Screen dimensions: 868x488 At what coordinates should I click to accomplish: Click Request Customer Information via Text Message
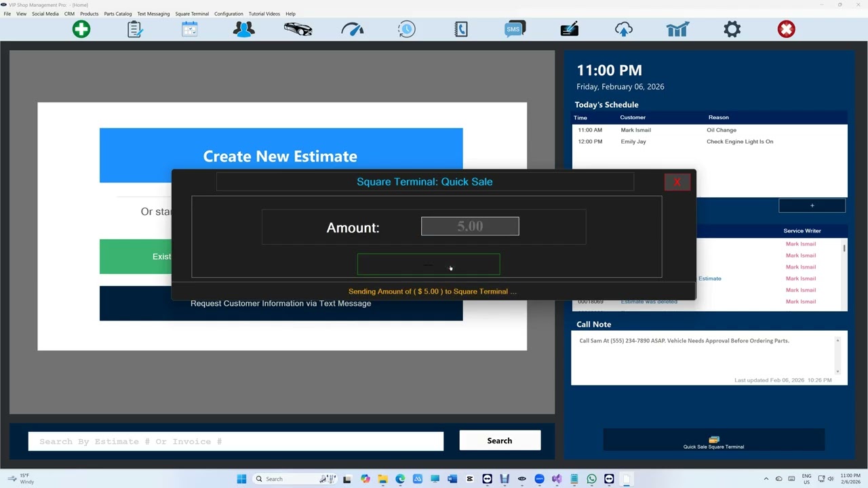[281, 304]
